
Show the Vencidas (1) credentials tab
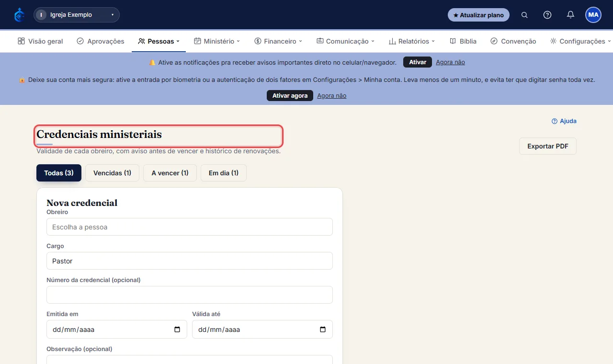tap(112, 173)
